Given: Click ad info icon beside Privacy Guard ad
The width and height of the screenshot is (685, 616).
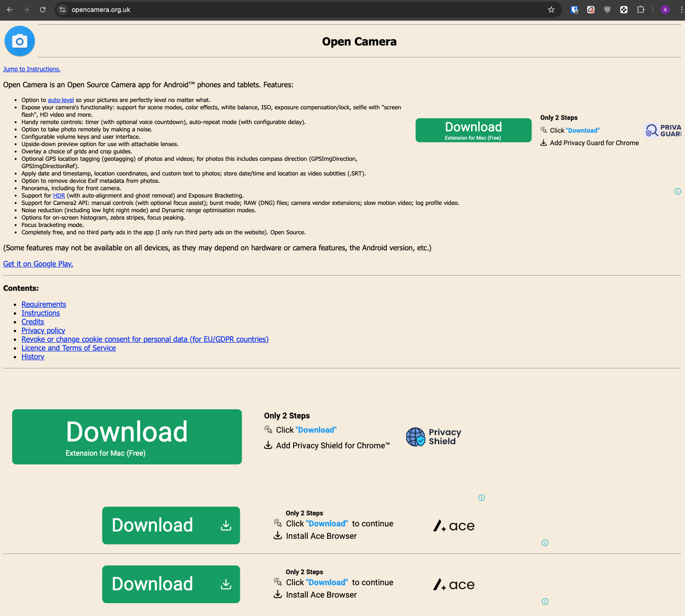Looking at the screenshot, I should click(678, 192).
